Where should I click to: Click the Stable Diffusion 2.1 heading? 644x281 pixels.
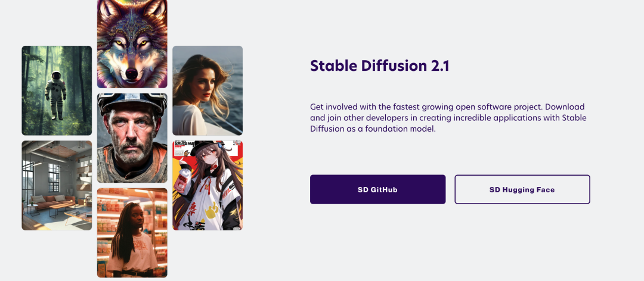tap(379, 66)
